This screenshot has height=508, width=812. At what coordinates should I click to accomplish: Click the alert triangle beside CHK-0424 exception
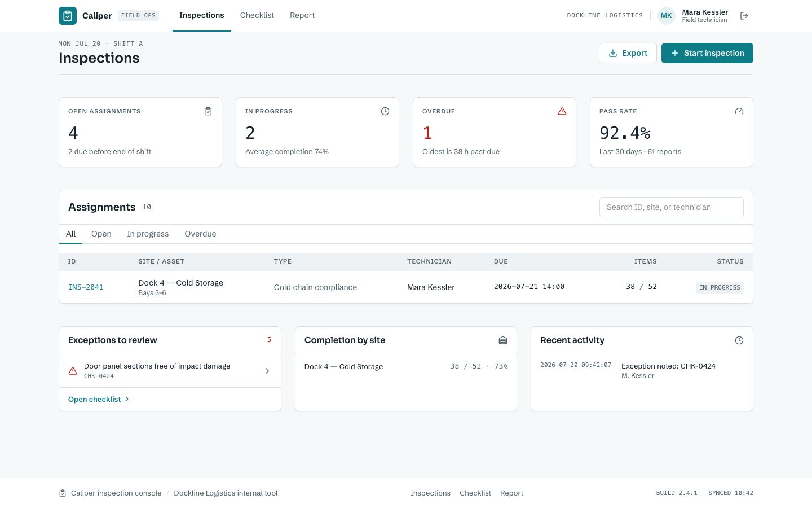click(x=73, y=371)
